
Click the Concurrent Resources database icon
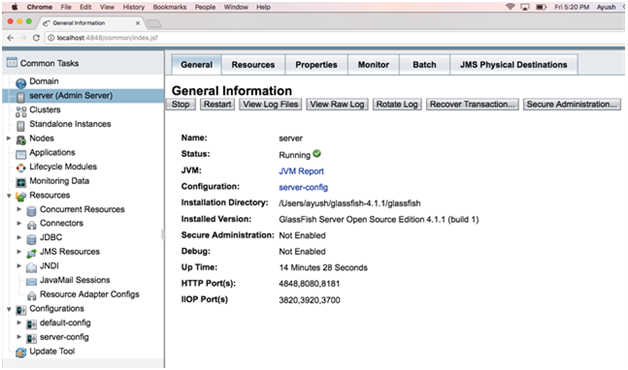(x=31, y=211)
